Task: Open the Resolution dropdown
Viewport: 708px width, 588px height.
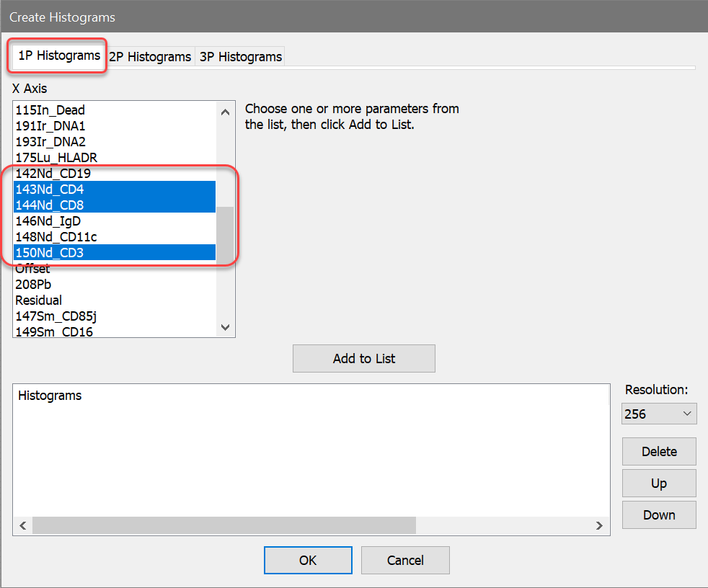Action: pos(658,414)
